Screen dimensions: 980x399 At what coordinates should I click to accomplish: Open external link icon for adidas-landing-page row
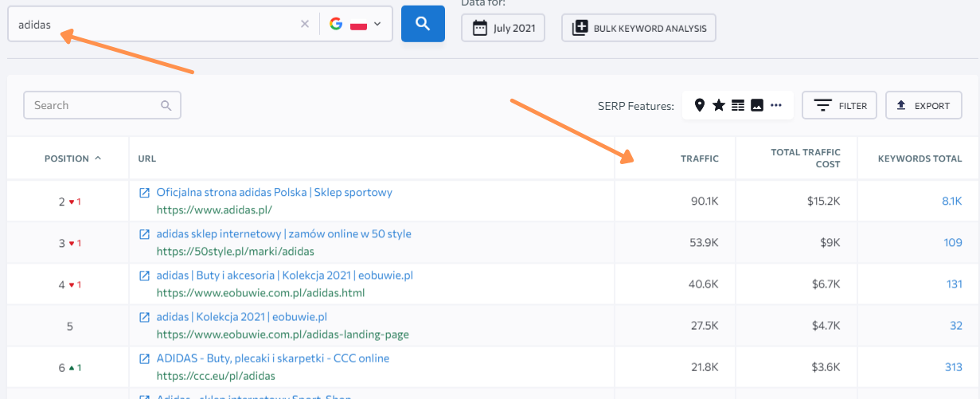[x=145, y=317]
